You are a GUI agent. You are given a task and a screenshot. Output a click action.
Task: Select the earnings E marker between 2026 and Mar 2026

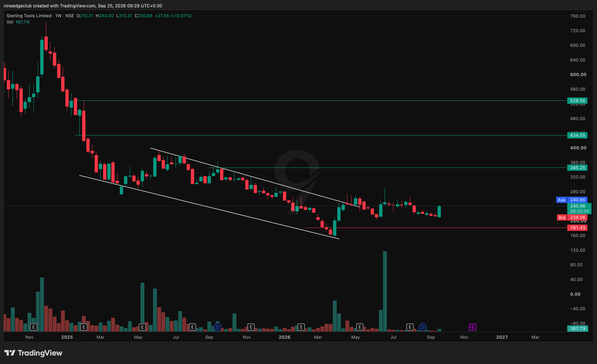(301, 327)
